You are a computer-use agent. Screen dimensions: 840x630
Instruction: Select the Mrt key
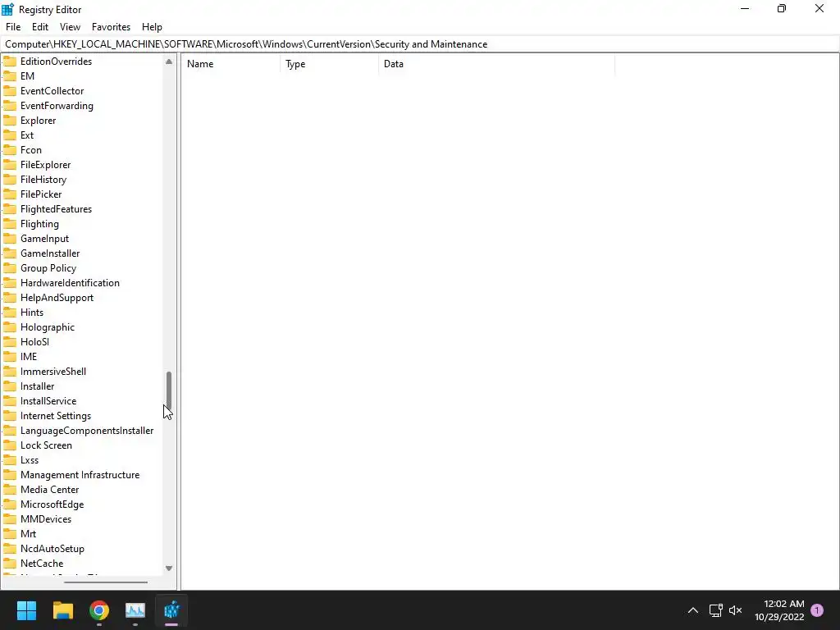28,534
